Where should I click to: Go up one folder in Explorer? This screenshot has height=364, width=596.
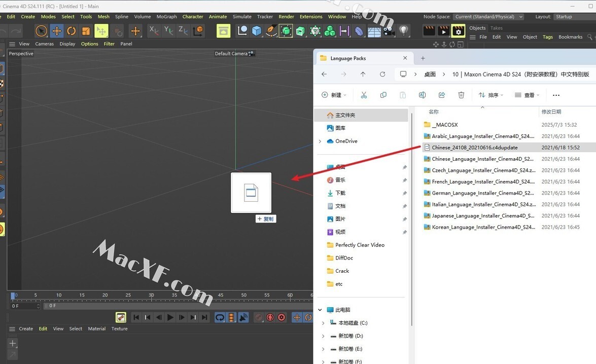pyautogui.click(x=363, y=75)
